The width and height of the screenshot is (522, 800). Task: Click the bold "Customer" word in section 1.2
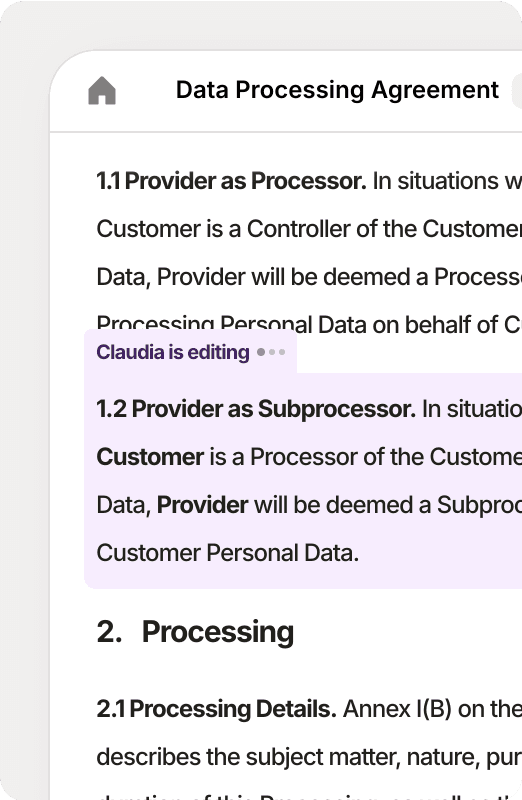151,457
